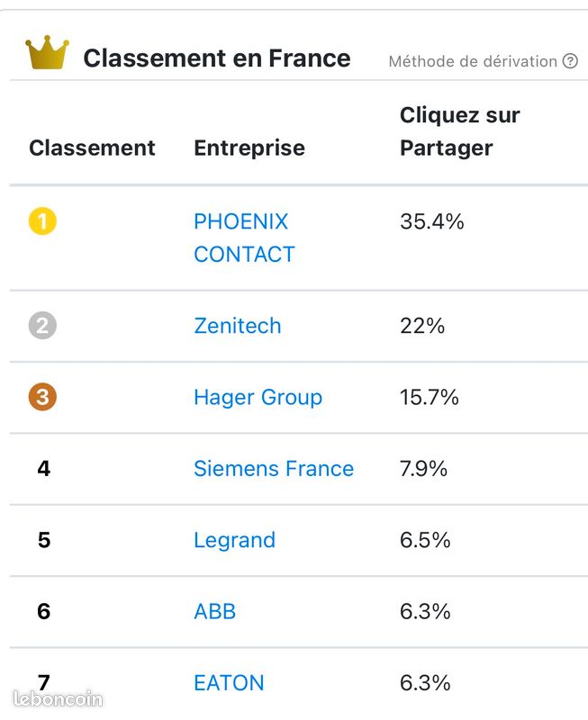Open the EATON company link
The width and height of the screenshot is (588, 720).
230,683
